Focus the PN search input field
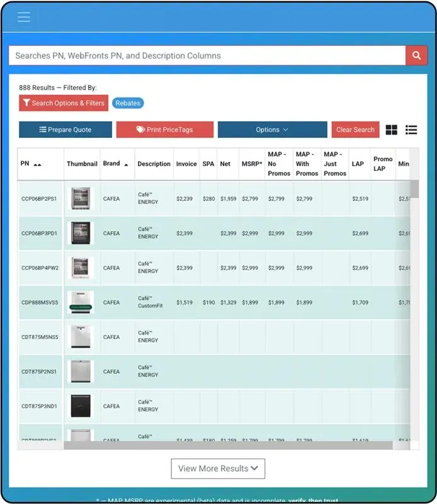Image resolution: width=437 pixels, height=504 pixels. tap(207, 55)
